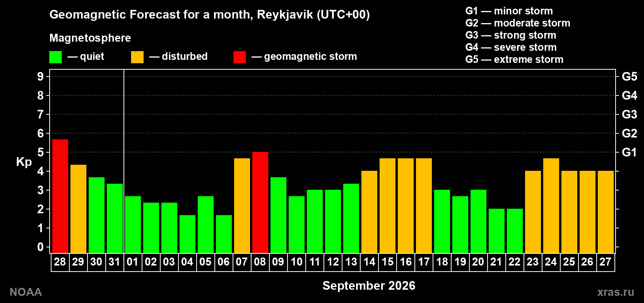Screen dimensions: 644x303
Task: Click the orange bar above date 27
Action: (x=606, y=212)
